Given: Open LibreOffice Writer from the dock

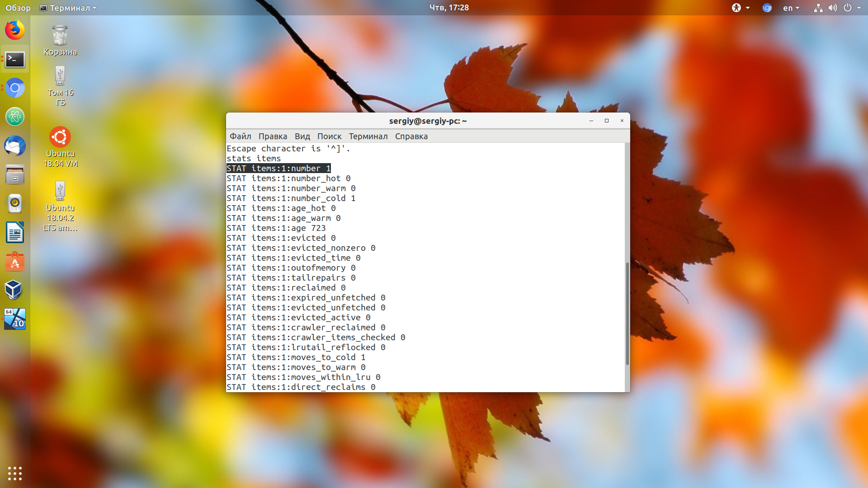Looking at the screenshot, I should 15,233.
